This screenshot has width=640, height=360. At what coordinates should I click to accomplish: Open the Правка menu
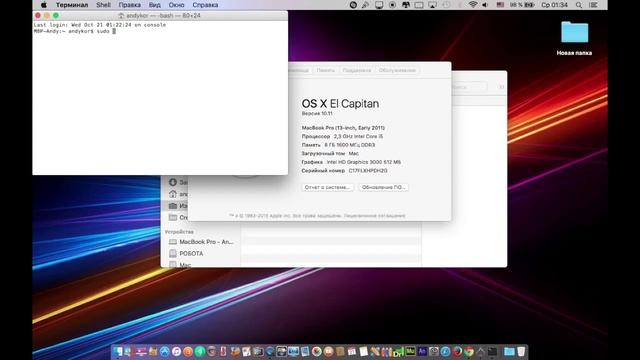(129, 5)
